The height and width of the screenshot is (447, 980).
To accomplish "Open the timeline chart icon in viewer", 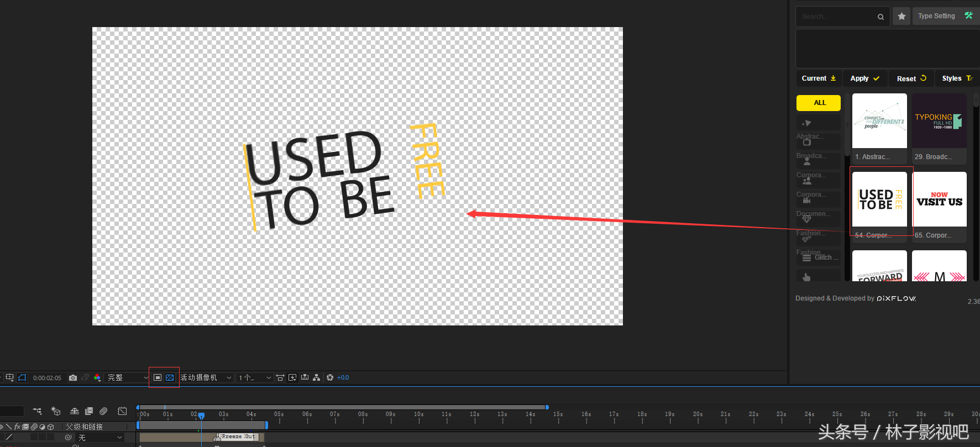I will tap(305, 377).
